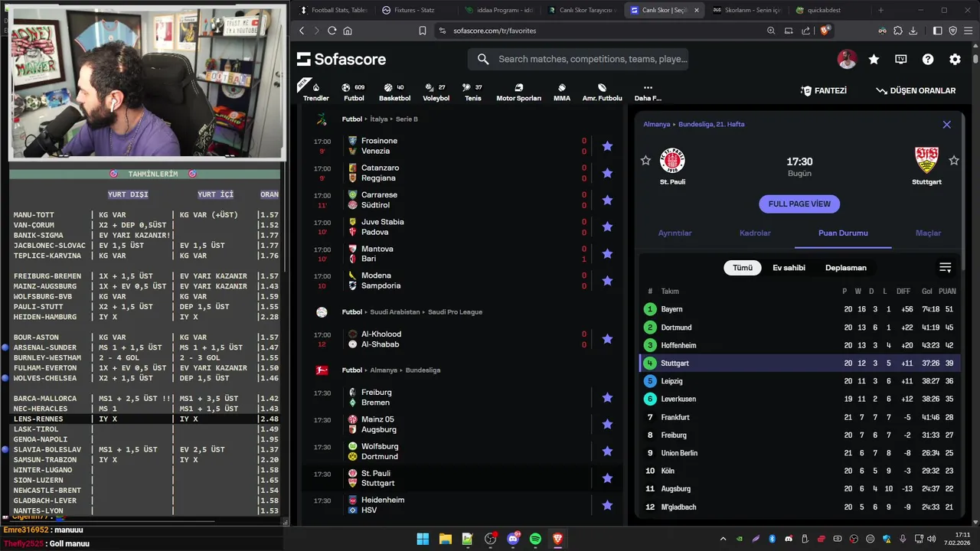Image resolution: width=980 pixels, height=551 pixels.
Task: Open File Explorer from the taskbar
Action: pos(445,539)
